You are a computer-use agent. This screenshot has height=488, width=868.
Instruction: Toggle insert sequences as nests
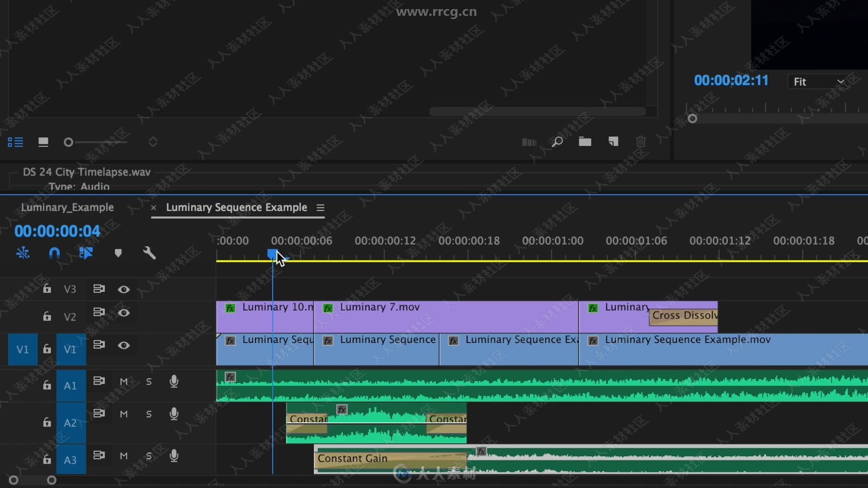click(x=23, y=253)
